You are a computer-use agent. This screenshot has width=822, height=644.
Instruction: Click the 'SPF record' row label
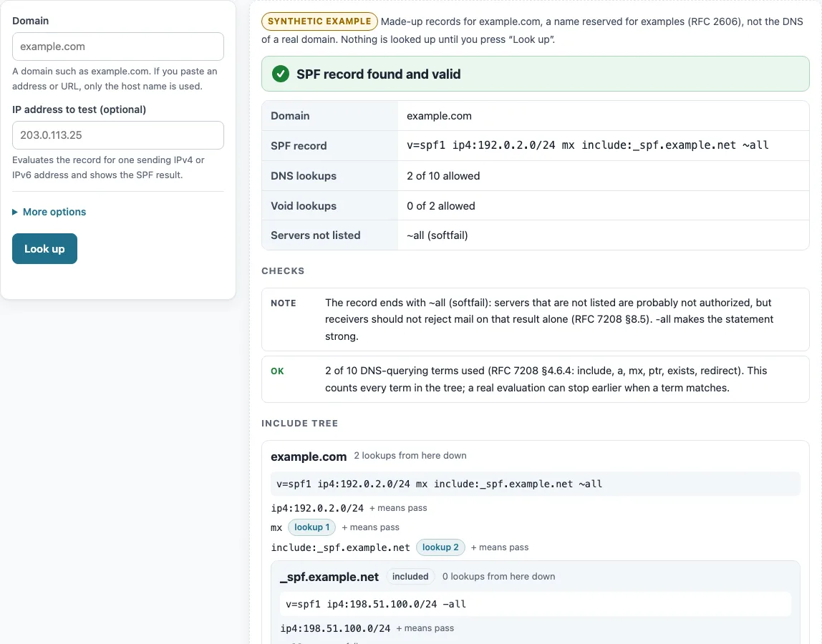[299, 146]
